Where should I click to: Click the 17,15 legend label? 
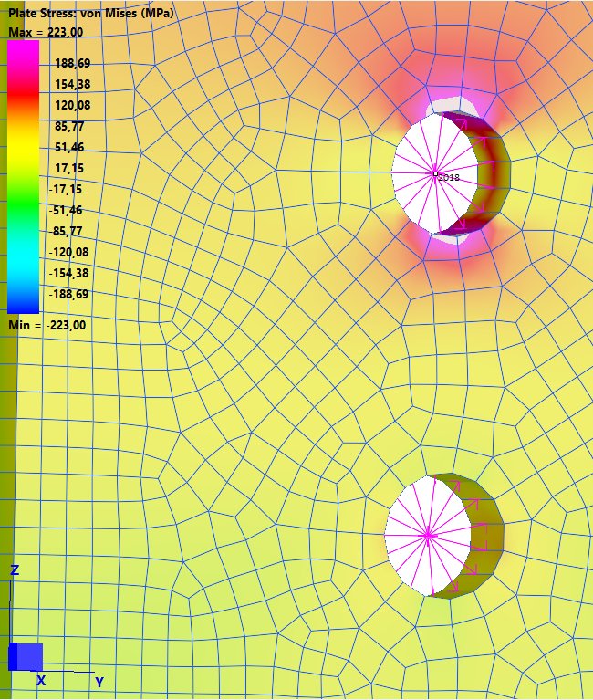[x=69, y=168]
